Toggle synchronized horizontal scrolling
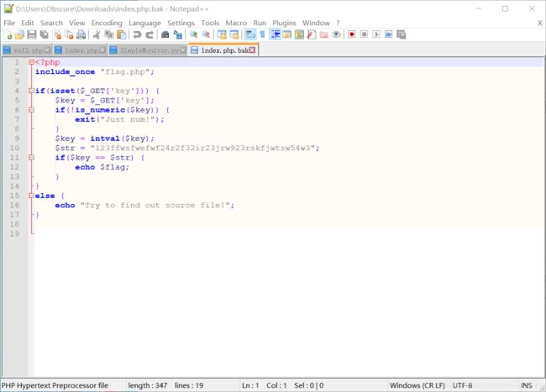546x392 pixels. click(x=234, y=34)
